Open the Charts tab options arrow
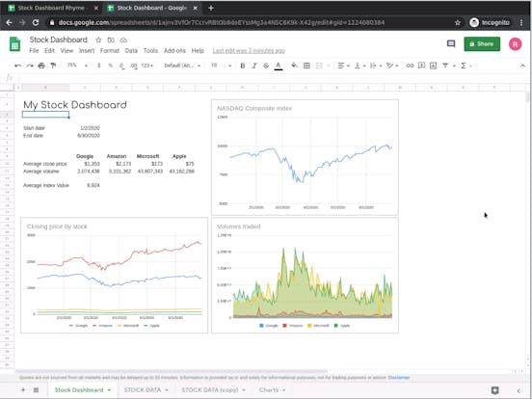The image size is (532, 399). coord(283,390)
